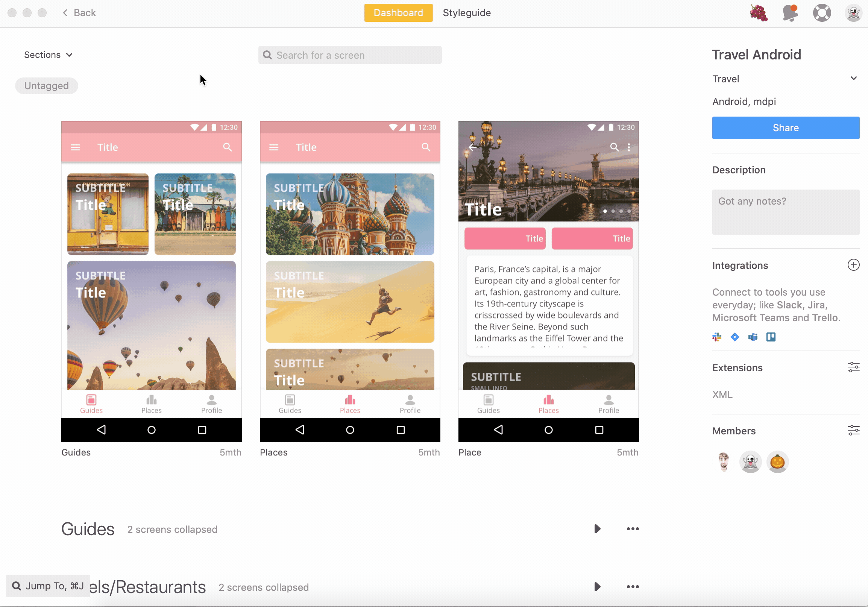868x607 pixels.
Task: Click the Share button
Action: pos(786,127)
